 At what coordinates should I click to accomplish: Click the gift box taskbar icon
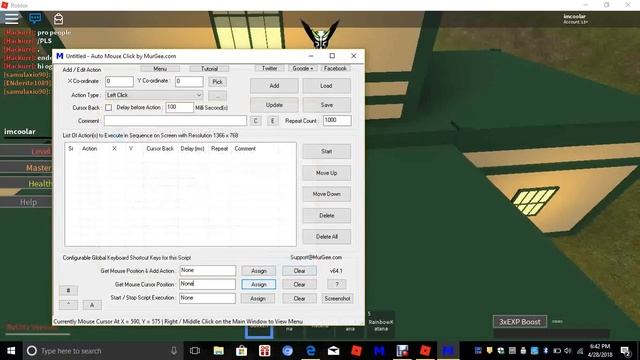click(x=264, y=351)
